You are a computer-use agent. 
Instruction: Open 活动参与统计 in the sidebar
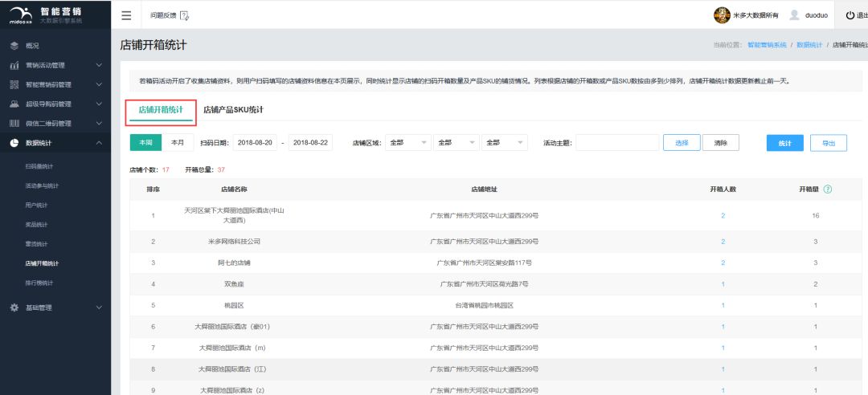tap(42, 186)
